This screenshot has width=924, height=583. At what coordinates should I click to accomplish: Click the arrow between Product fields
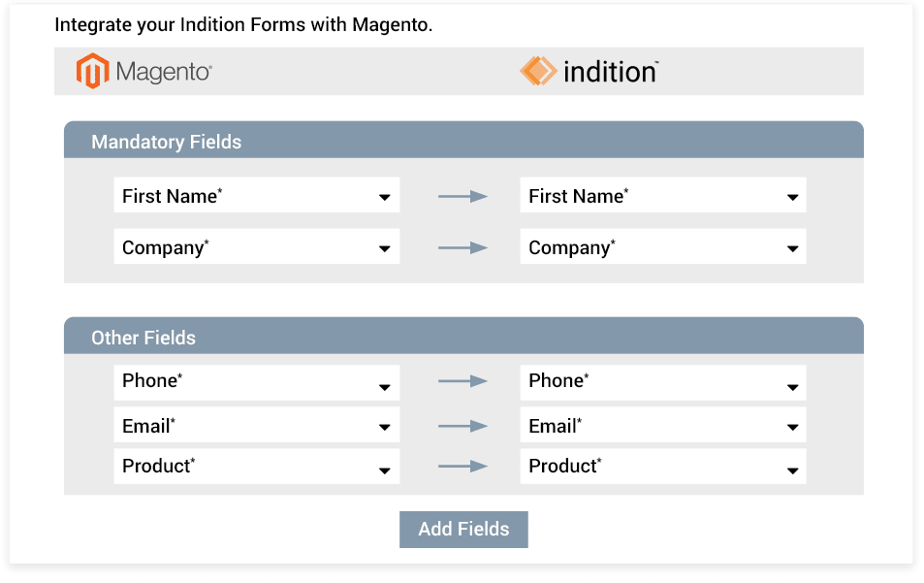(x=462, y=467)
